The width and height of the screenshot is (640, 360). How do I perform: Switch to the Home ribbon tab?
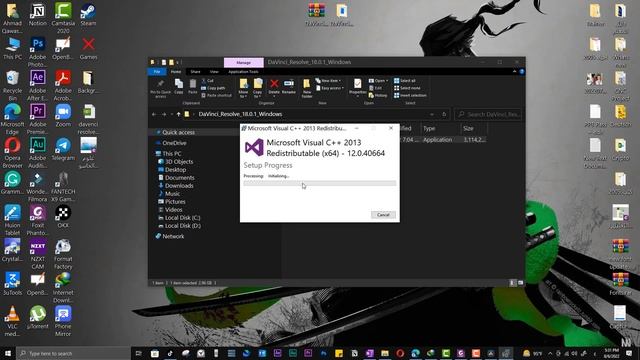click(176, 72)
